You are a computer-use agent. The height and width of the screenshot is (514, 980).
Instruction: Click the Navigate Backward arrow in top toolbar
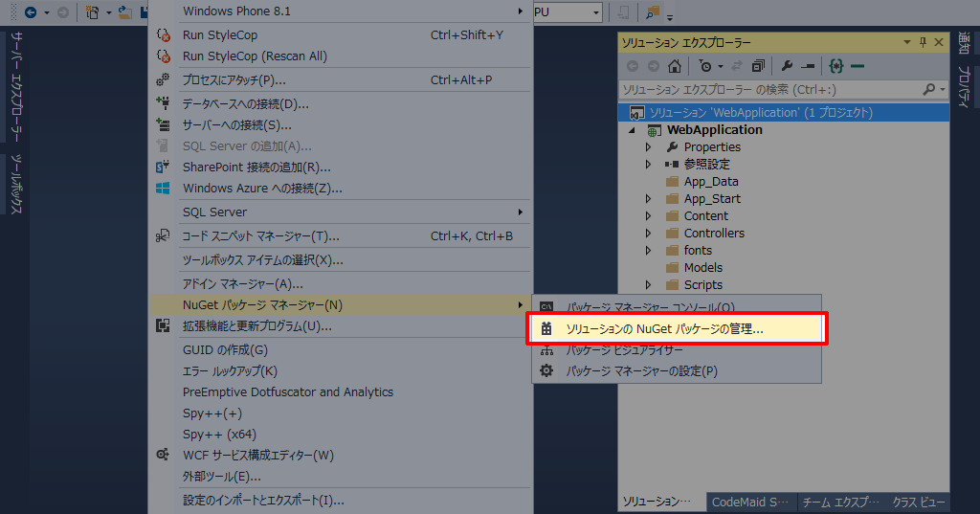coord(31,11)
